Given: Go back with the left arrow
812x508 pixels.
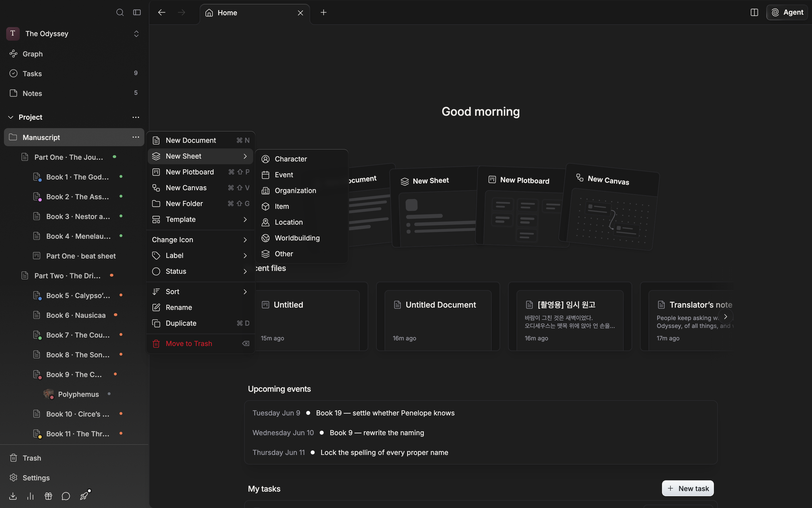Looking at the screenshot, I should click(162, 12).
